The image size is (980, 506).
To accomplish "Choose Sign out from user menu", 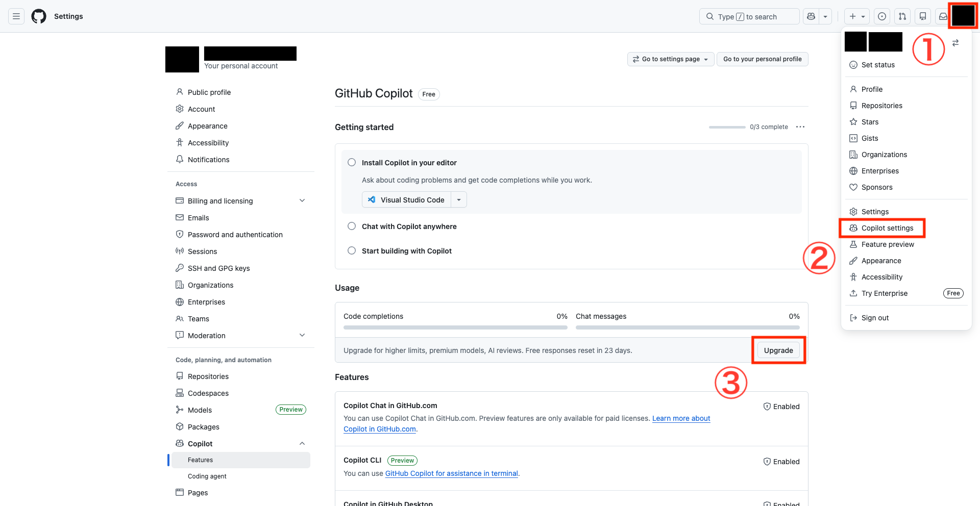I will coord(875,318).
